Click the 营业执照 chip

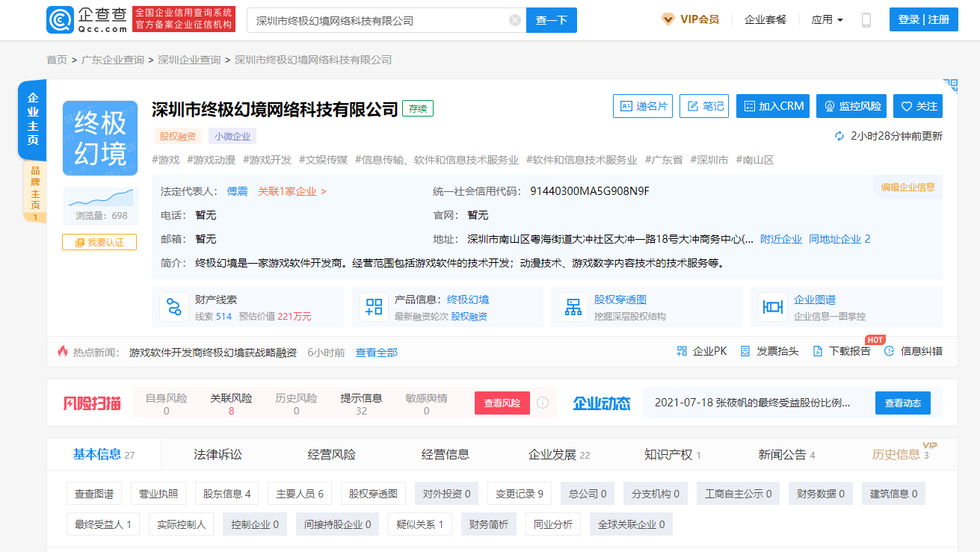click(x=158, y=494)
